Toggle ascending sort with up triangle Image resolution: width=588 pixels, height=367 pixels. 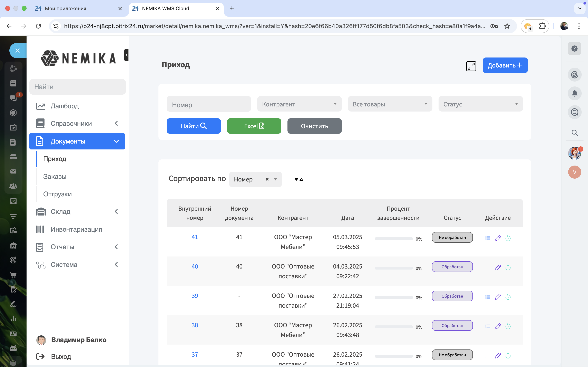302,179
